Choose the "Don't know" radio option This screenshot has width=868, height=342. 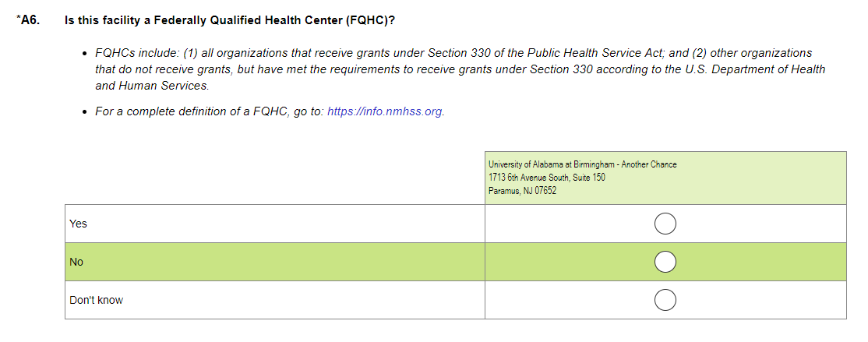point(665,300)
